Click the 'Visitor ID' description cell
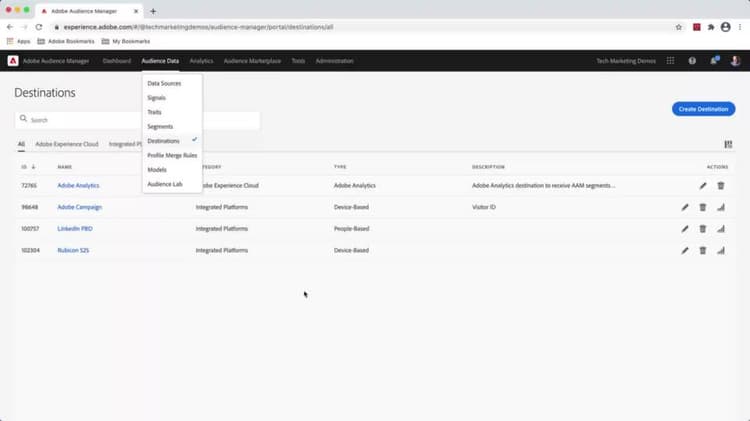The width and height of the screenshot is (750, 421). 484,207
